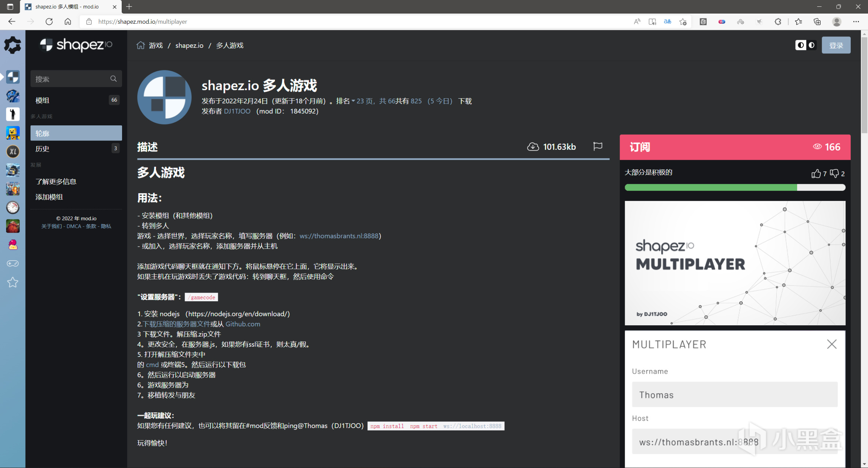Viewport: 868px width, 468px height.
Task: Open the shapez.io Multiplayer banner image
Action: pyautogui.click(x=735, y=263)
